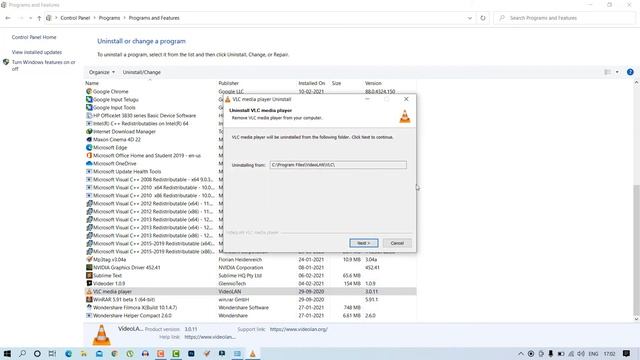Select Microsoft Update Health Tools entry
640x360 pixels.
127,171
